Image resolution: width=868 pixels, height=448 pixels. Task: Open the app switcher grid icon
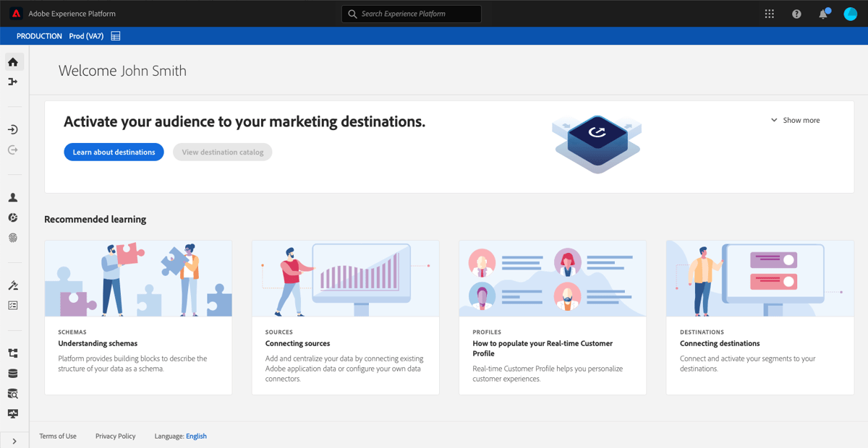point(768,13)
